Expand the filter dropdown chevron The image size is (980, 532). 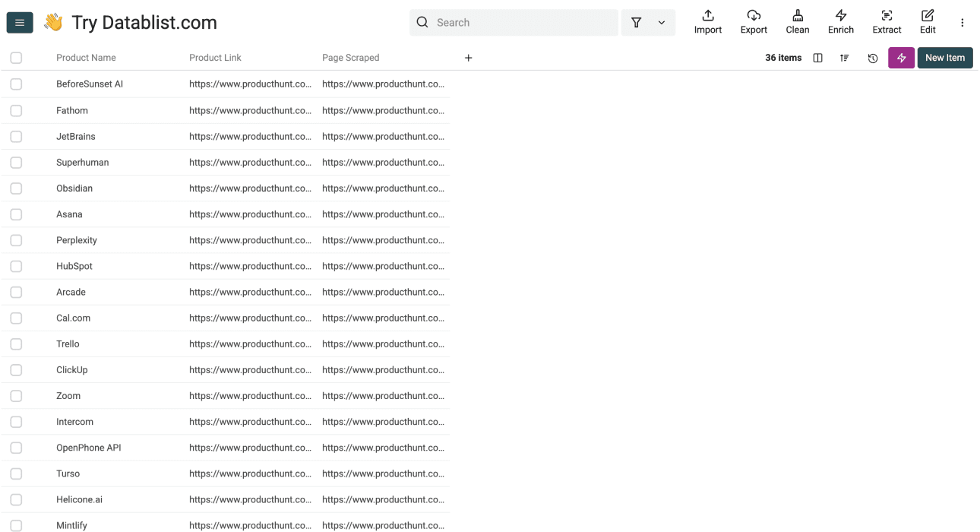pos(660,22)
